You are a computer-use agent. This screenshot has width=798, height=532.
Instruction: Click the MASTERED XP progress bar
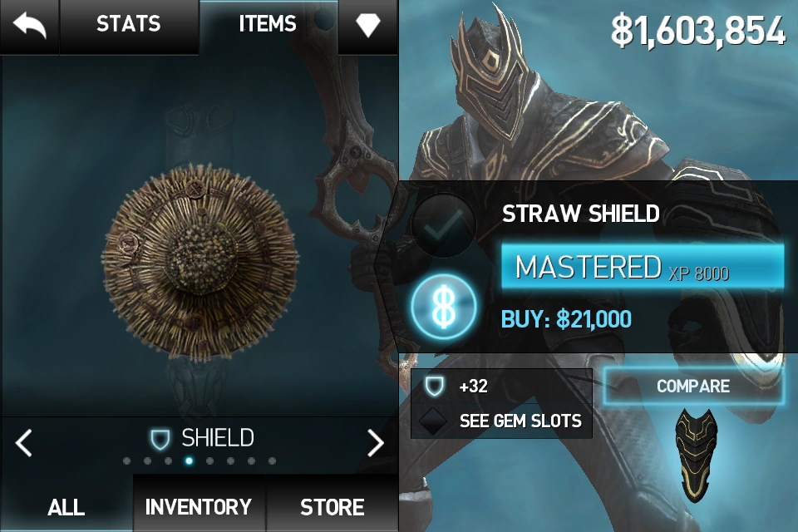tap(643, 268)
